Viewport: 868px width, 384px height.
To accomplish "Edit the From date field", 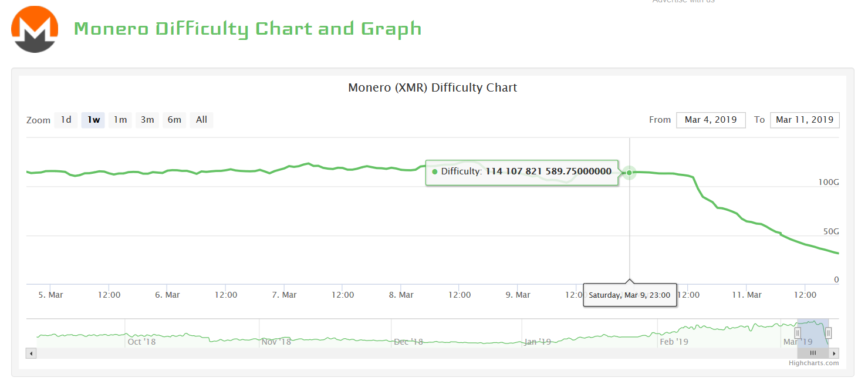I will click(711, 120).
